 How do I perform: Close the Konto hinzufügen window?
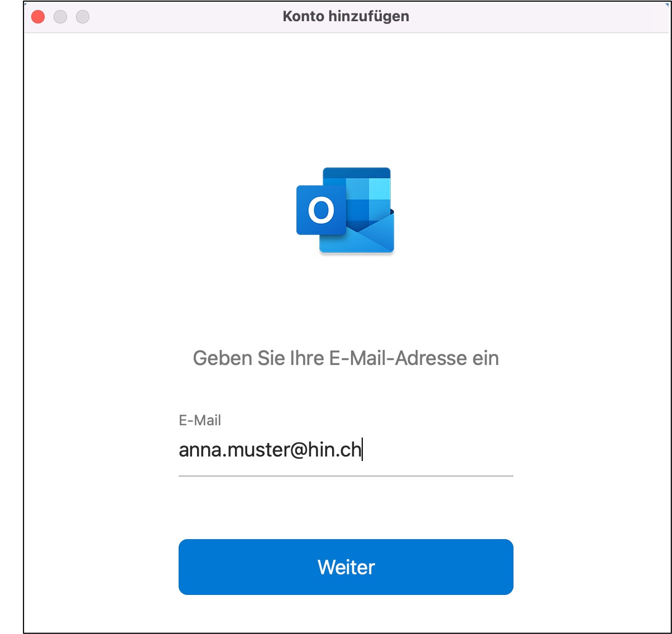pyautogui.click(x=38, y=17)
